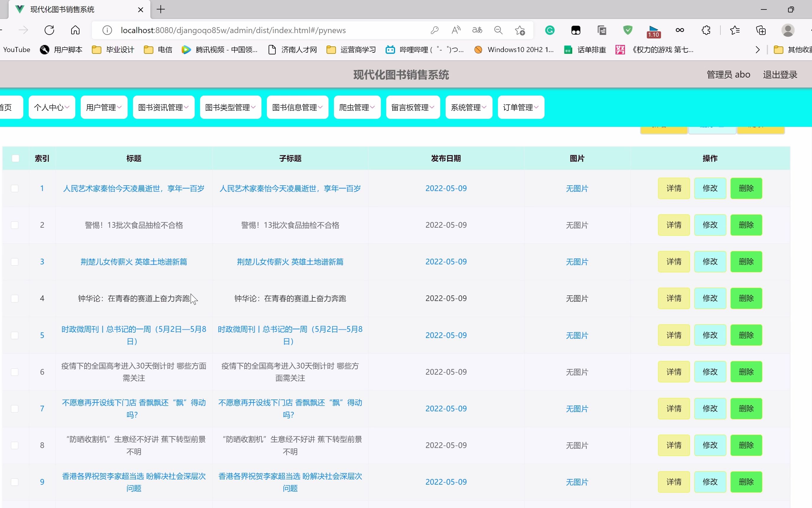Screen dimensions: 812x508
Task: Expand the 用户管理 dropdown
Action: coord(103,107)
